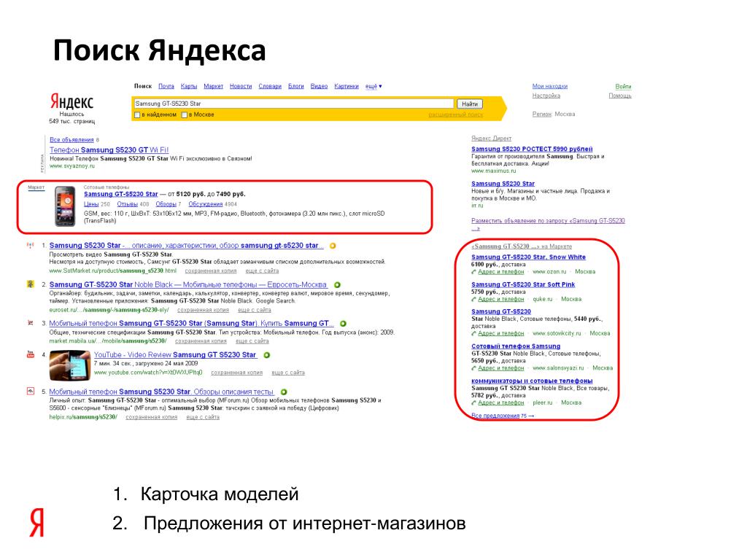Open 'Мои находки' link
The image size is (747, 560).
click(x=550, y=86)
